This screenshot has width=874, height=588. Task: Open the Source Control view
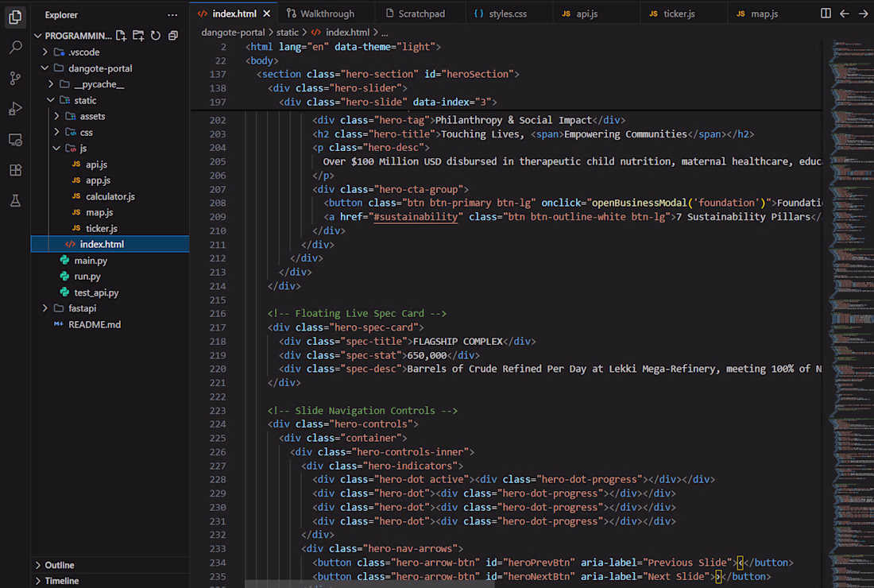(x=15, y=78)
